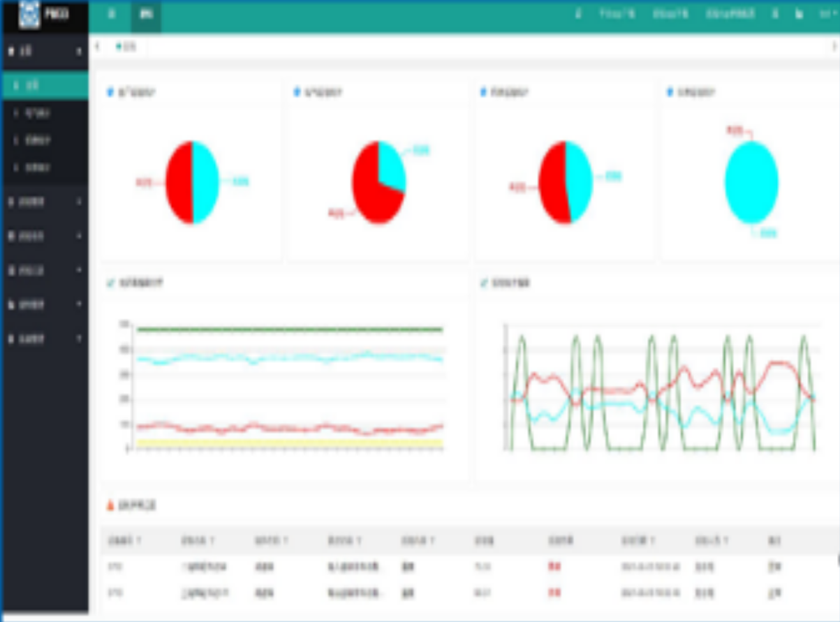840x622 pixels.
Task: Click the red half of the first pie chart
Action: [179, 182]
